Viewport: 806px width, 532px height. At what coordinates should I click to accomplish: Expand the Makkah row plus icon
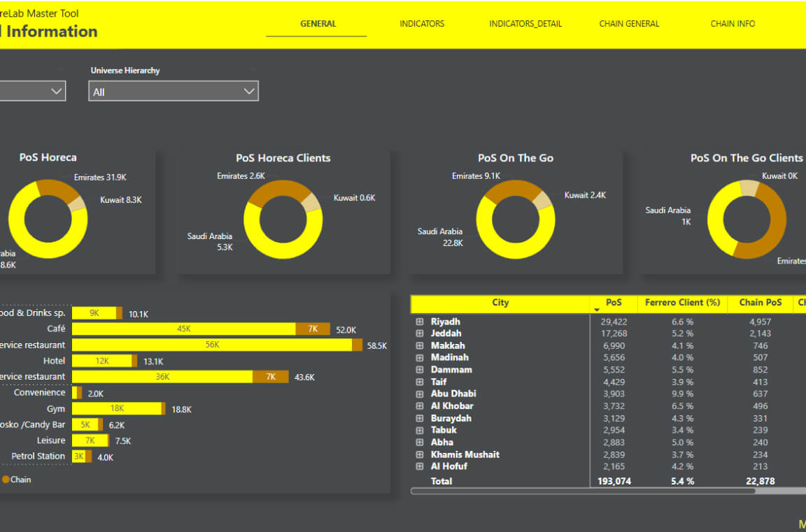tap(420, 345)
